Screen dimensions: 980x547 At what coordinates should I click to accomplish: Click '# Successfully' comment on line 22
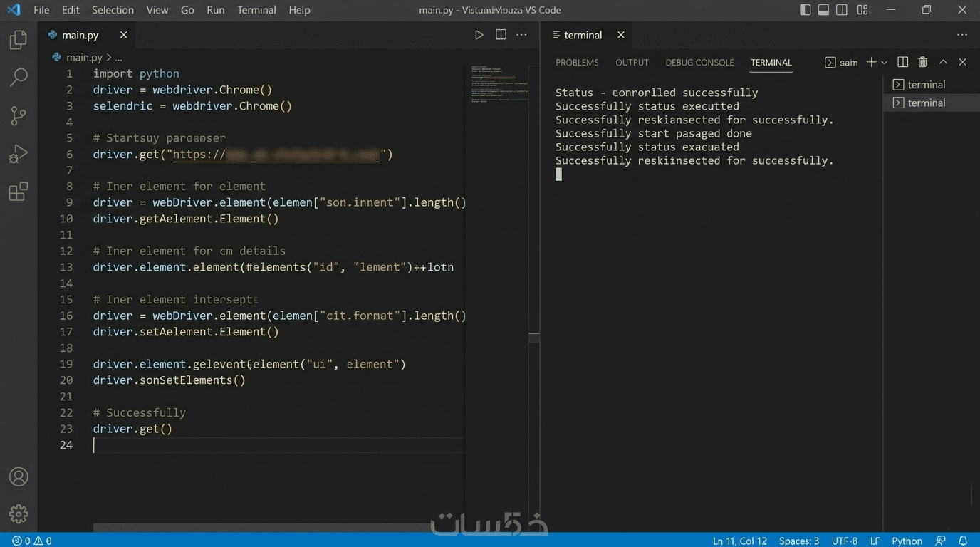tap(140, 413)
